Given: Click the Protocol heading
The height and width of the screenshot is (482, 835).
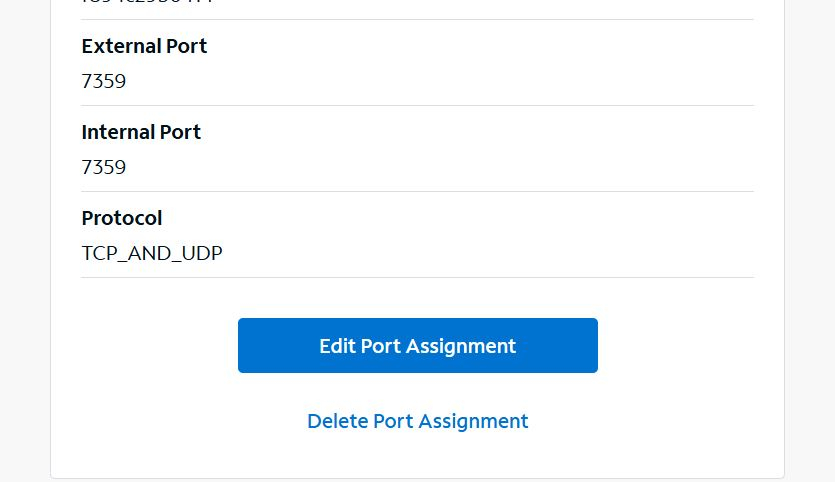Looking at the screenshot, I should pos(122,218).
